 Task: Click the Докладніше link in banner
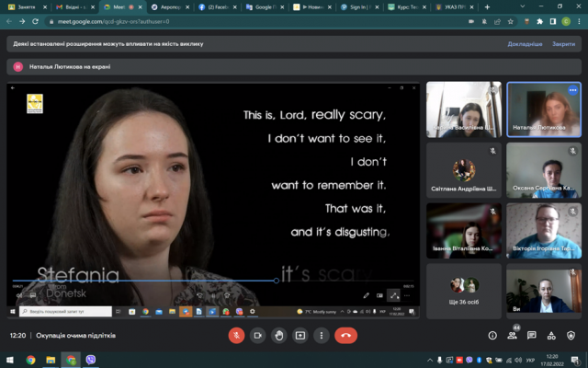[525, 44]
